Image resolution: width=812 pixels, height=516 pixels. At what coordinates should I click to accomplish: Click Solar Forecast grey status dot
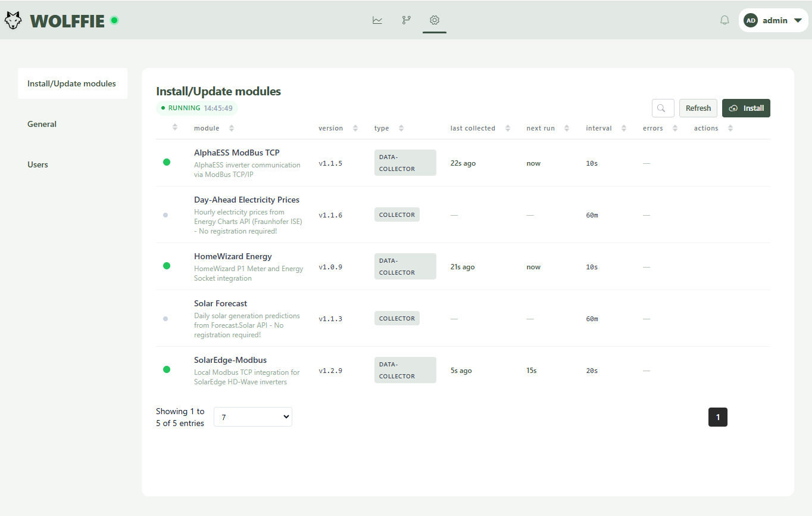(165, 319)
